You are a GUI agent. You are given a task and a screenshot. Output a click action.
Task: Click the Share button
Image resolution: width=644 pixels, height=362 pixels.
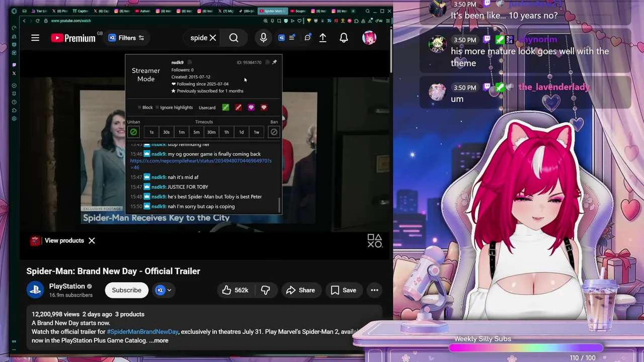coord(300,290)
